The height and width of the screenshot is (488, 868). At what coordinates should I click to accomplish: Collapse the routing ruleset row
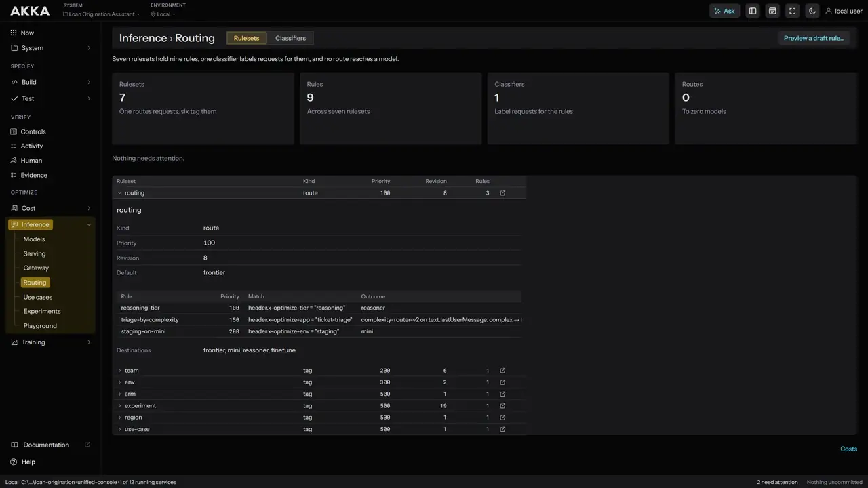120,193
